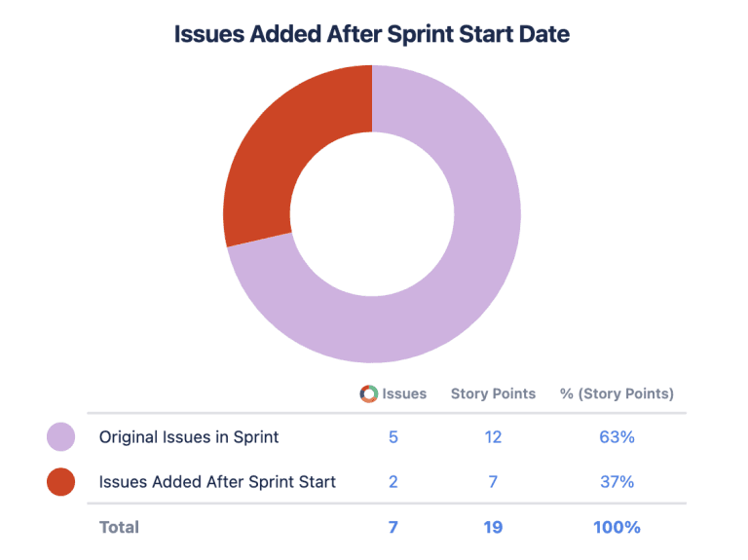Select the Original Issues in Sprint row label
748x560 pixels.
pos(189,437)
